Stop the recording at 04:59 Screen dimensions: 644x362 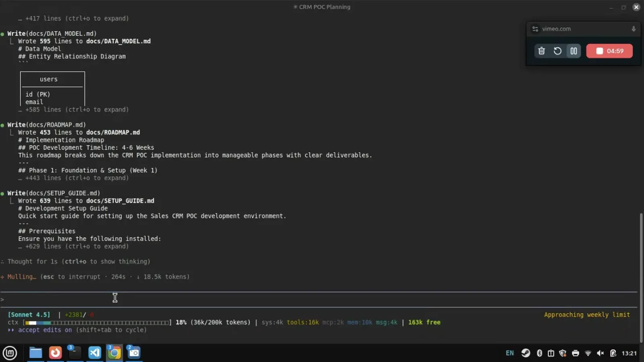(609, 51)
